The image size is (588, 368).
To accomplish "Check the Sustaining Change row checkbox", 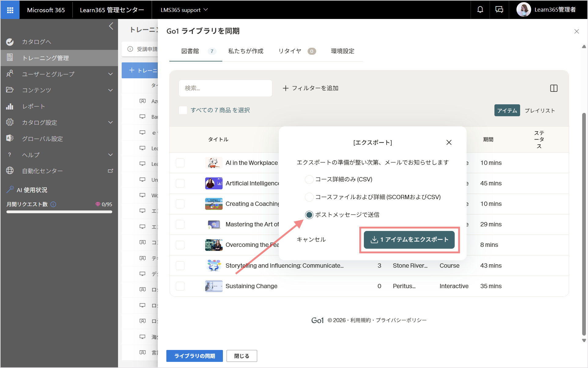I will 180,286.
